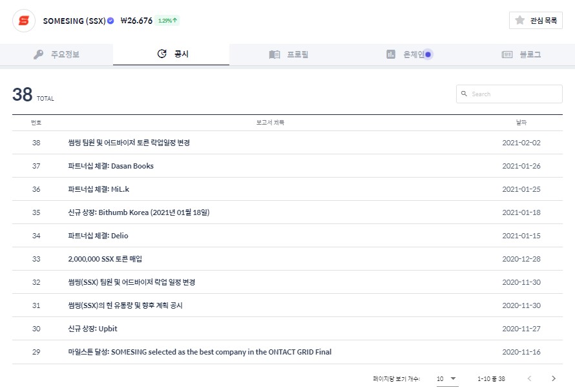Switch to the 블로그 tab
575x392 pixels.
521,54
